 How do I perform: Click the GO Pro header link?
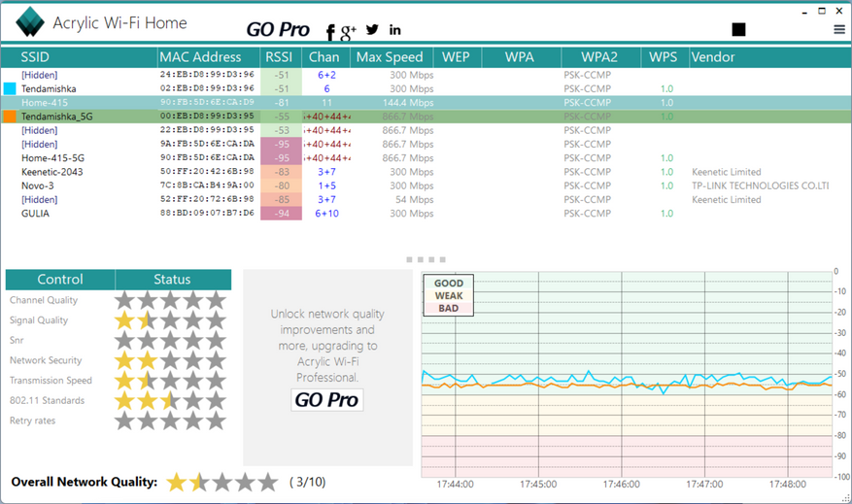[278, 29]
